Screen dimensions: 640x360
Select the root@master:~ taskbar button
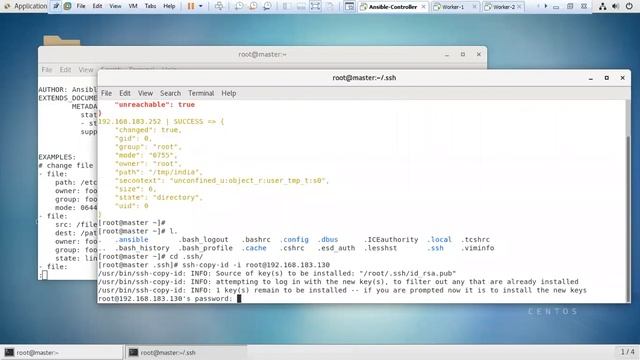tap(62, 353)
